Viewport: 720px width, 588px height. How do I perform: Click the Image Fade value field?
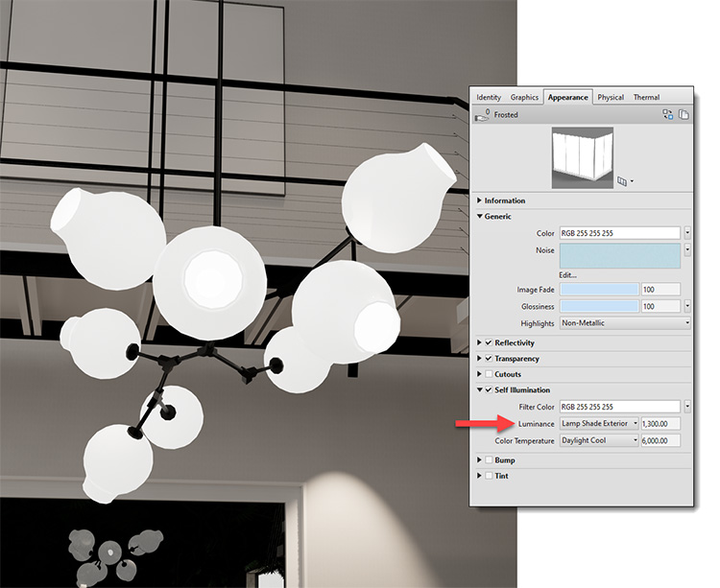click(x=660, y=290)
